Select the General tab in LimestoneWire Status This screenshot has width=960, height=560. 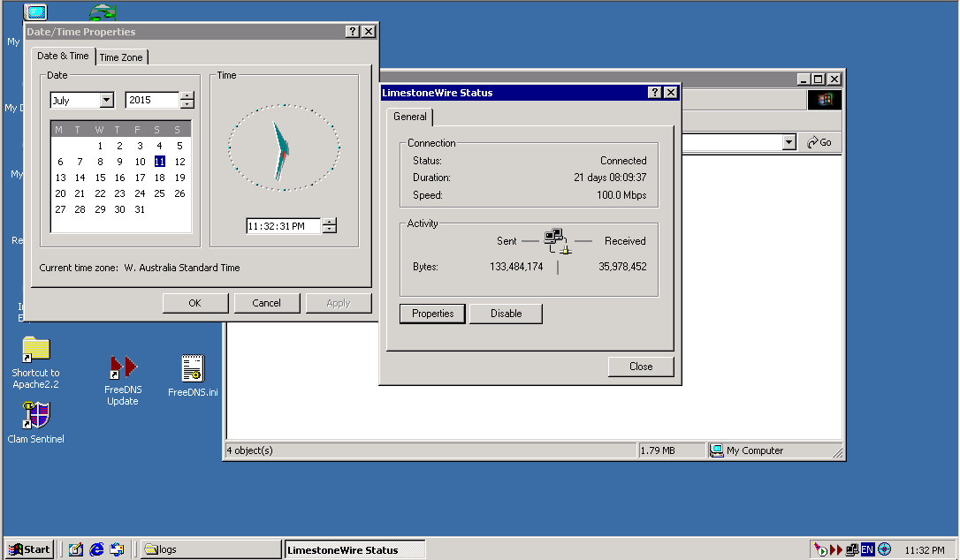pyautogui.click(x=410, y=117)
